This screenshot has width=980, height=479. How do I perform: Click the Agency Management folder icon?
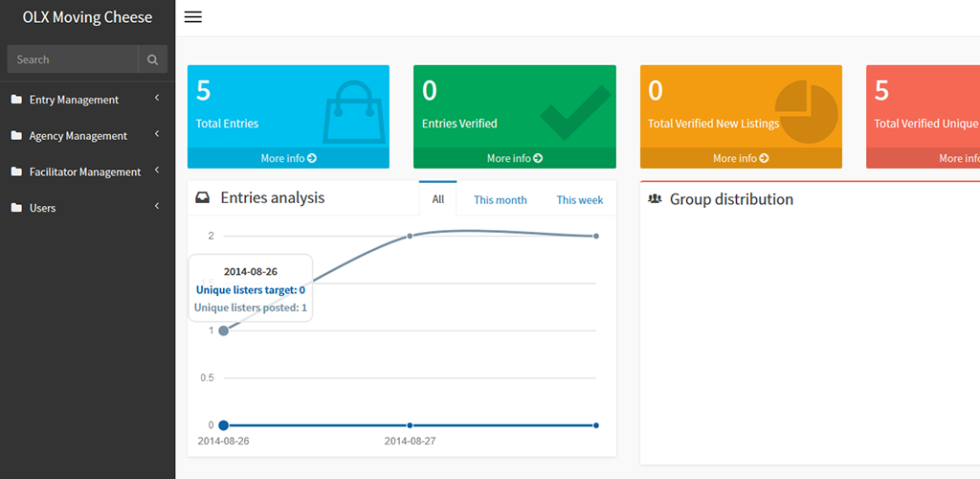(16, 136)
